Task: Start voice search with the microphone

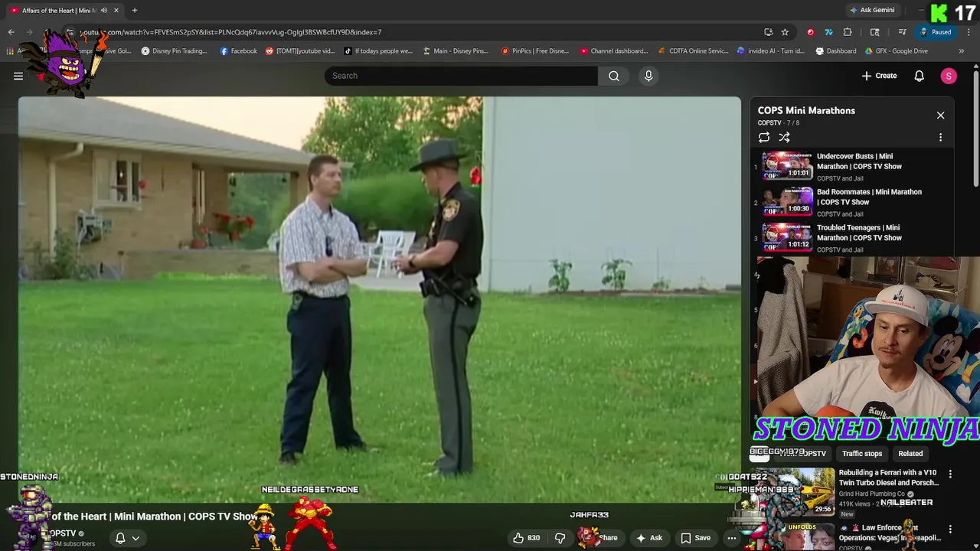Action: point(648,76)
